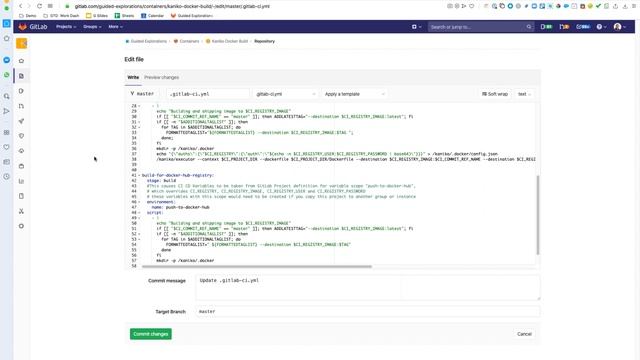The image size is (640, 360).
Task: Open browser sidebar history clock icon
Action: (7, 177)
